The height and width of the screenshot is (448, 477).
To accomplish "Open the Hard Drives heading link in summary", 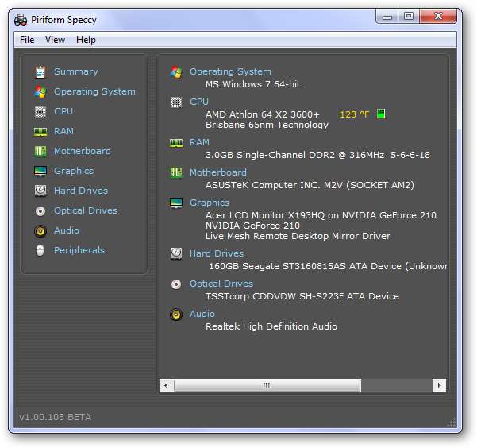I will pos(217,253).
